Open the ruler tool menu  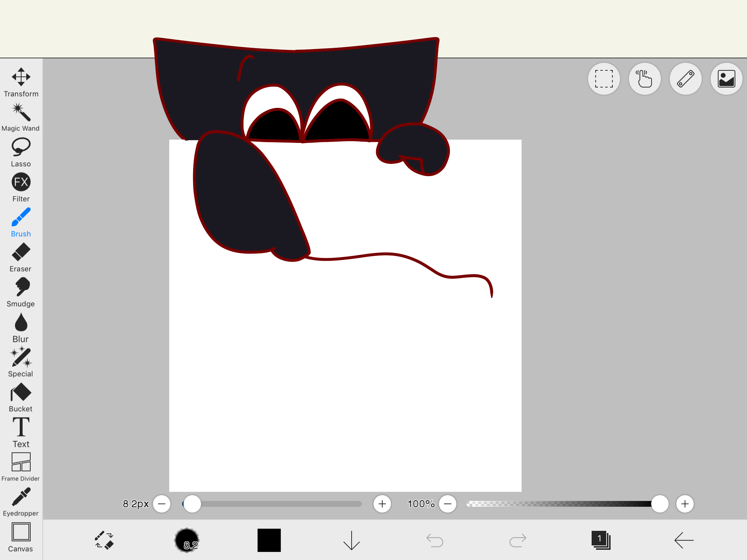[x=685, y=79]
